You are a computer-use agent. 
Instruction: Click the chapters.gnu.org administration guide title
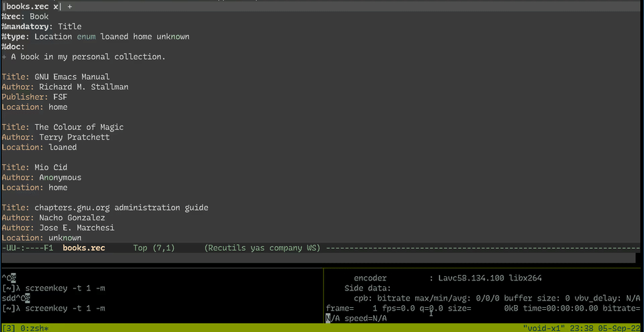point(121,207)
